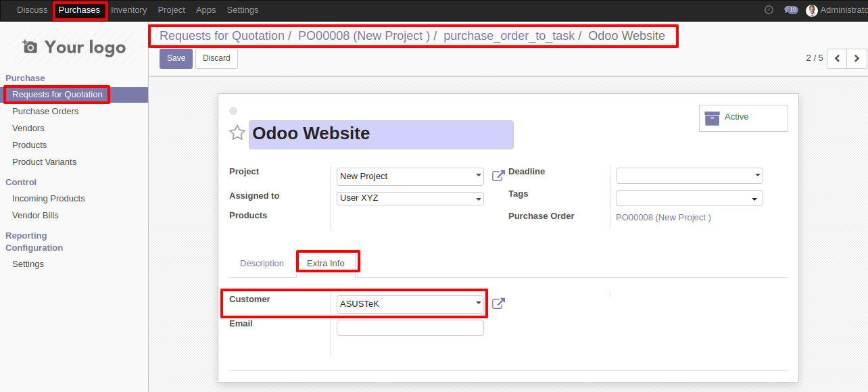
Task: Click the Discard button
Action: [x=216, y=58]
